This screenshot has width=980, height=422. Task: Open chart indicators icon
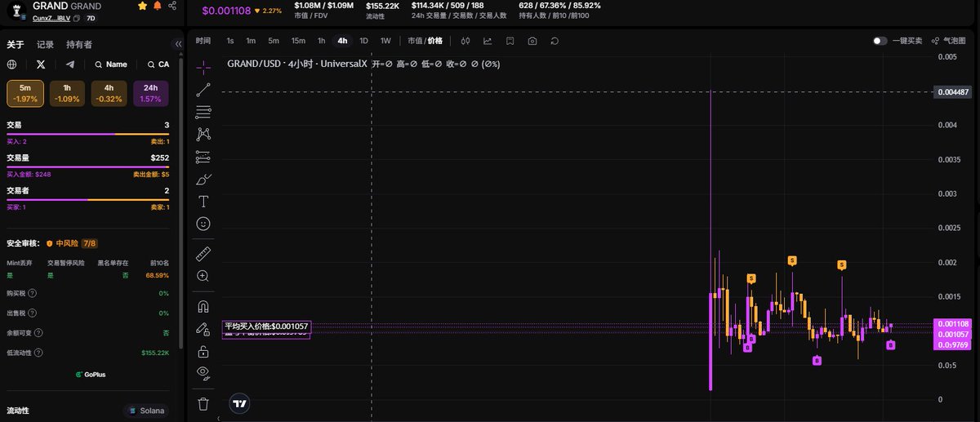click(x=488, y=41)
